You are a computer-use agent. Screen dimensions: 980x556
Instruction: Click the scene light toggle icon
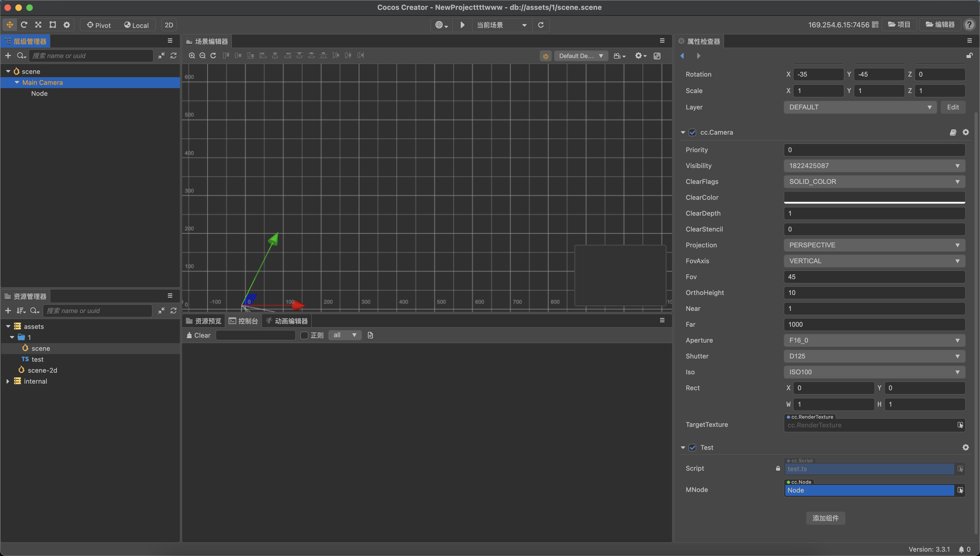546,56
